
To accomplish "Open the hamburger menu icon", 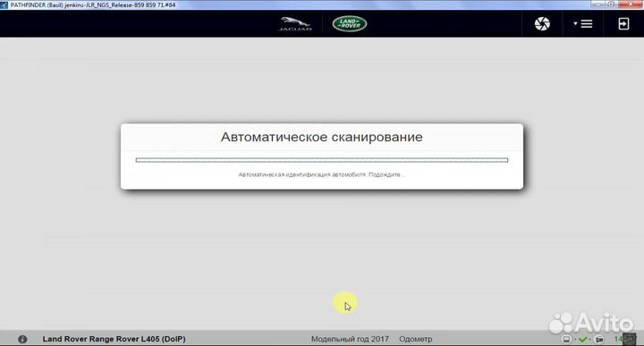I will click(x=587, y=24).
